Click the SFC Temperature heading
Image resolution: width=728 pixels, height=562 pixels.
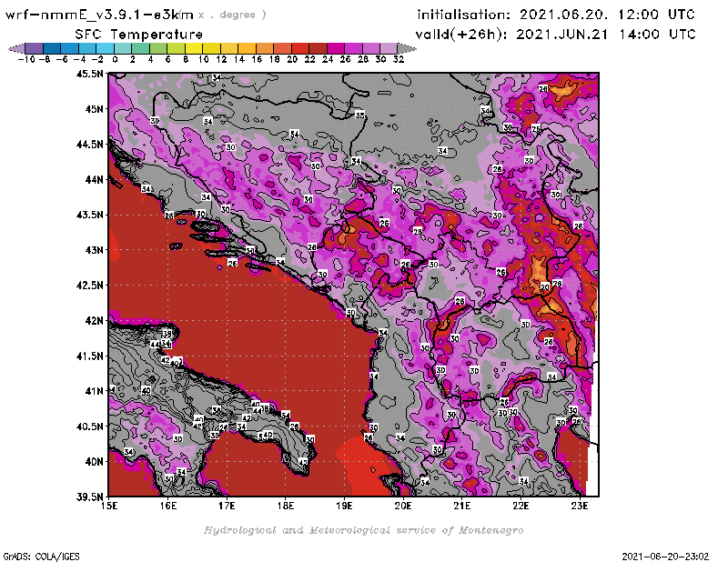[x=139, y=35]
